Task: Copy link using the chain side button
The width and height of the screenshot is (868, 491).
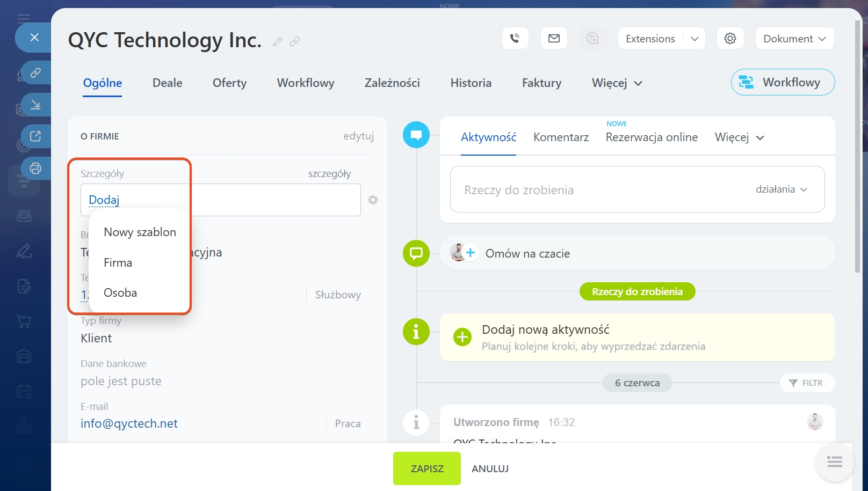Action: 36,72
